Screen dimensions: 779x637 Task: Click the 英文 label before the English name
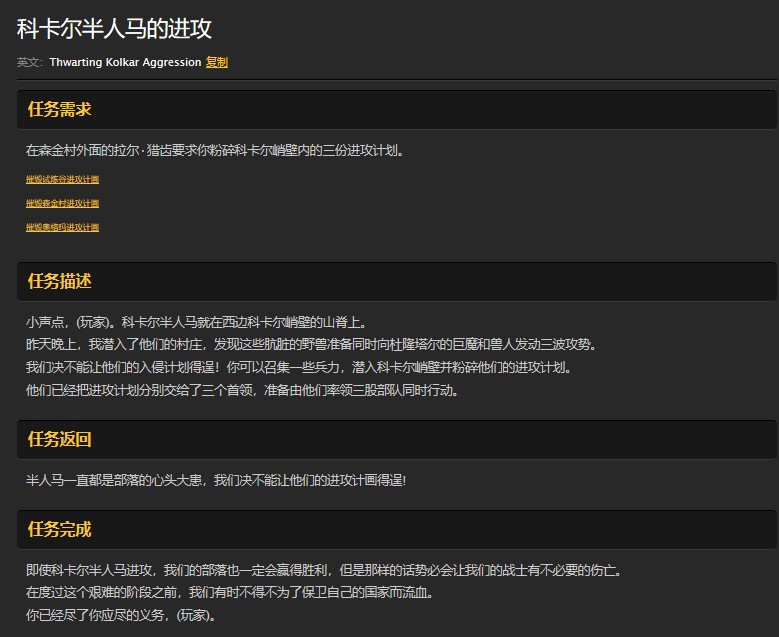(x=30, y=62)
